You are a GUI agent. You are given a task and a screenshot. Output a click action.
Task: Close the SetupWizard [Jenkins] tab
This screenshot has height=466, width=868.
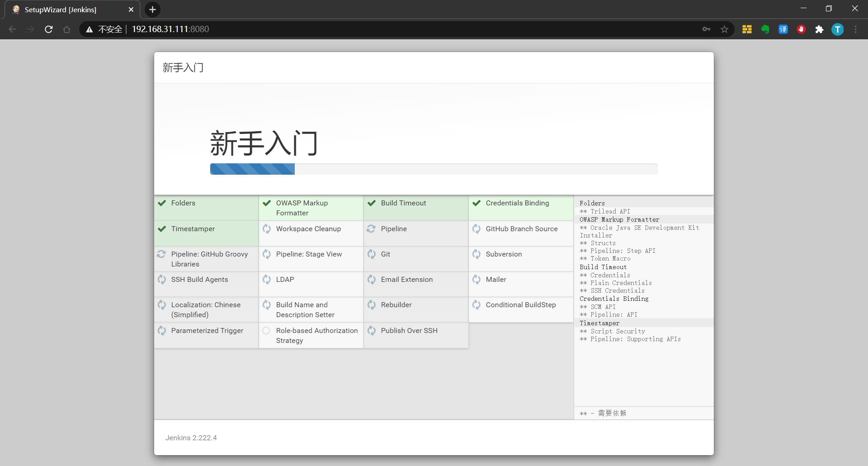tap(131, 10)
